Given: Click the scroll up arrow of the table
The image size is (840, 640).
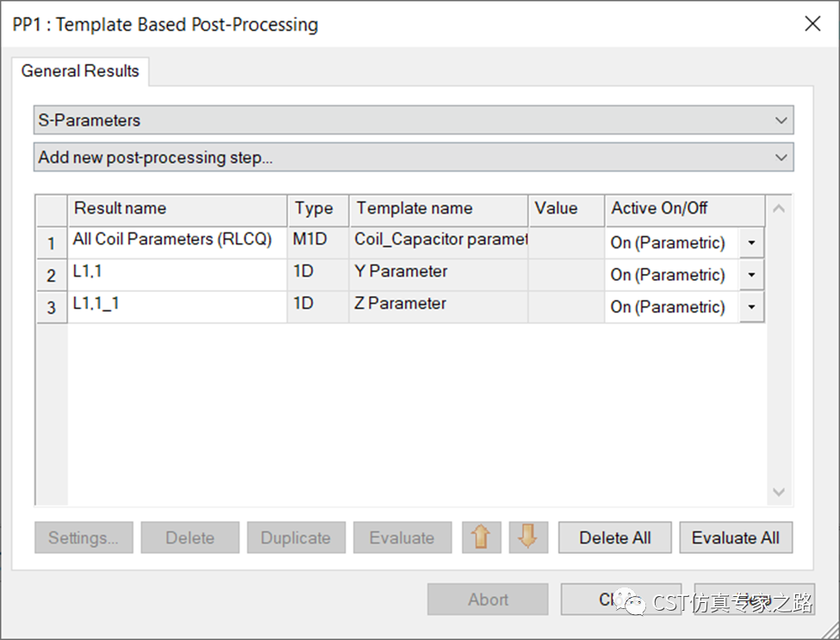Looking at the screenshot, I should tap(779, 208).
